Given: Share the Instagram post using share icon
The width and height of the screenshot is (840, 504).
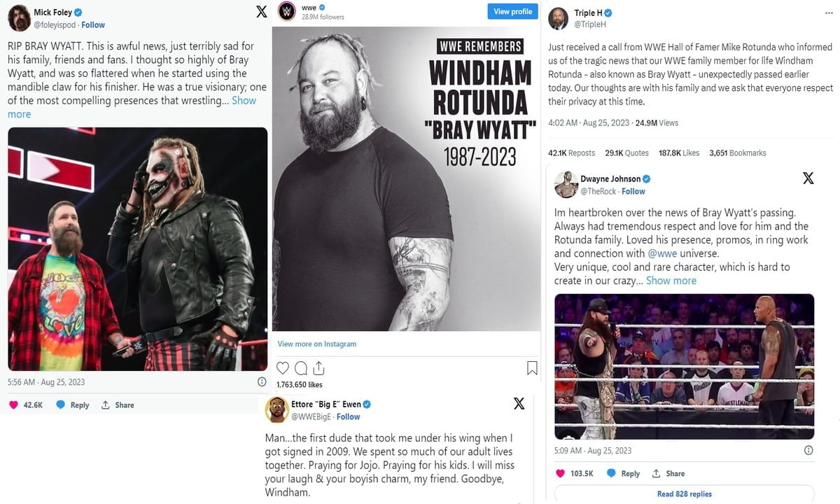Looking at the screenshot, I should (318, 367).
